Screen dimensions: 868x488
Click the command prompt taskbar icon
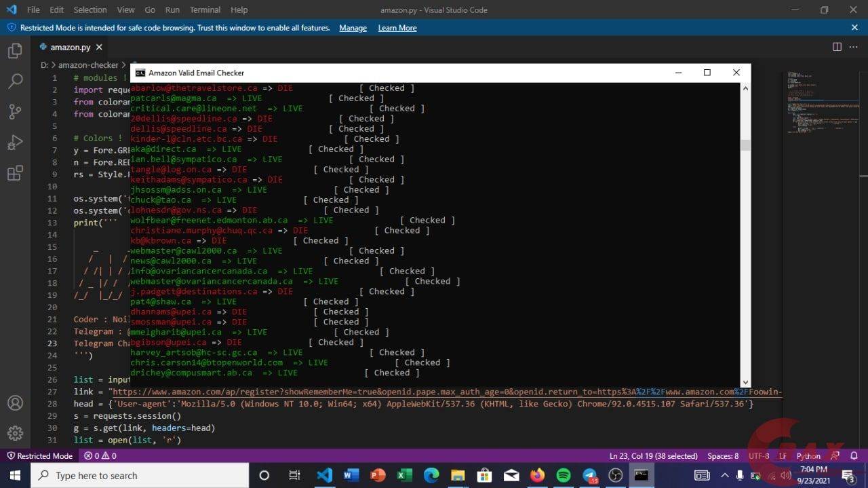pyautogui.click(x=642, y=475)
